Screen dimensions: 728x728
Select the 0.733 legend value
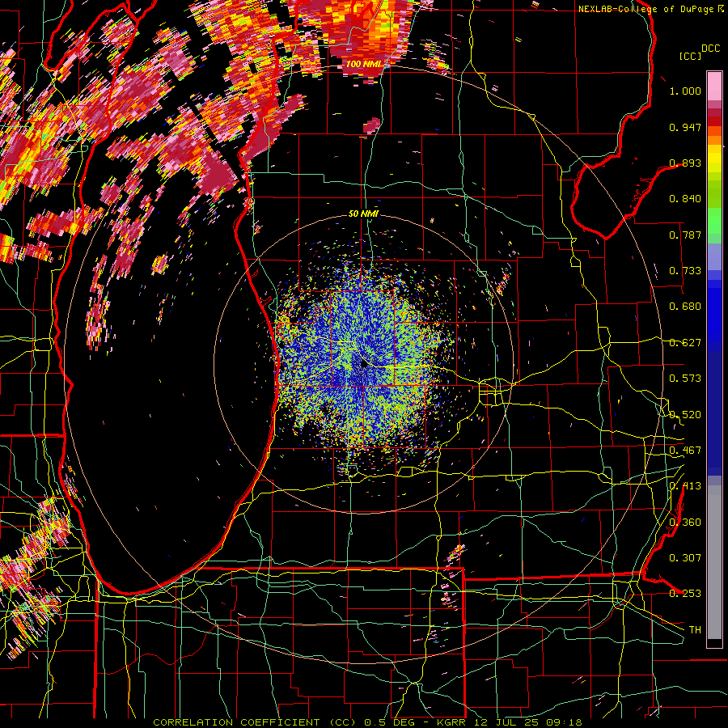[x=685, y=271]
